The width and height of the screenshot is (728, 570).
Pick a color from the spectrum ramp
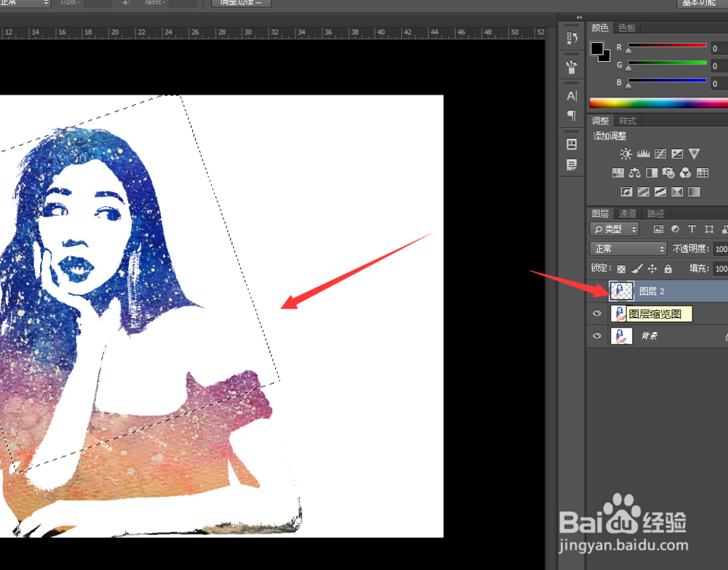[658, 103]
